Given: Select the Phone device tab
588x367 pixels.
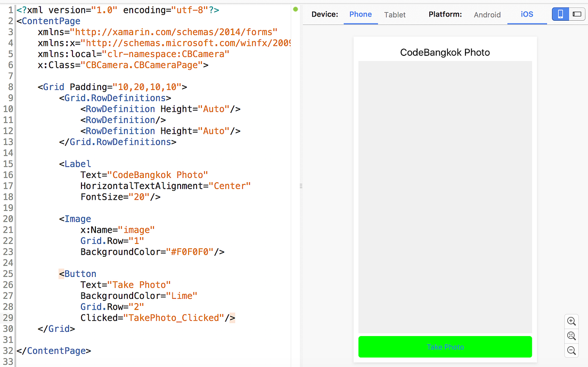Looking at the screenshot, I should 361,14.
